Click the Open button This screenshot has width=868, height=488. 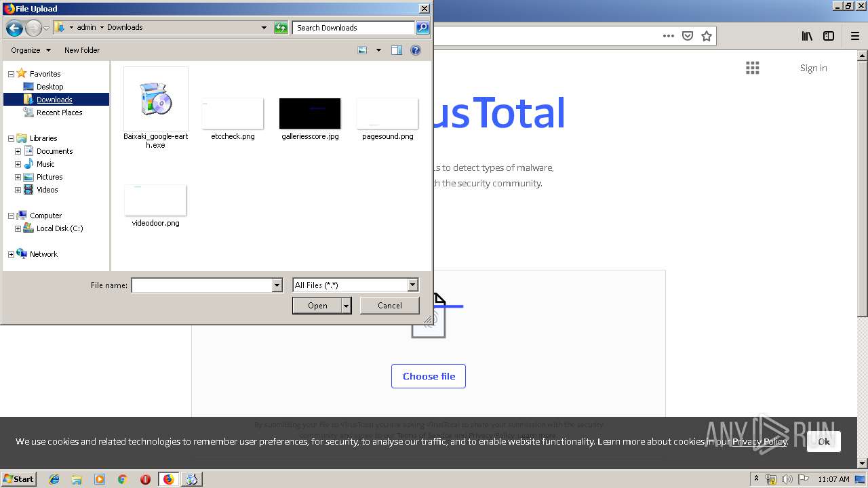tap(317, 306)
